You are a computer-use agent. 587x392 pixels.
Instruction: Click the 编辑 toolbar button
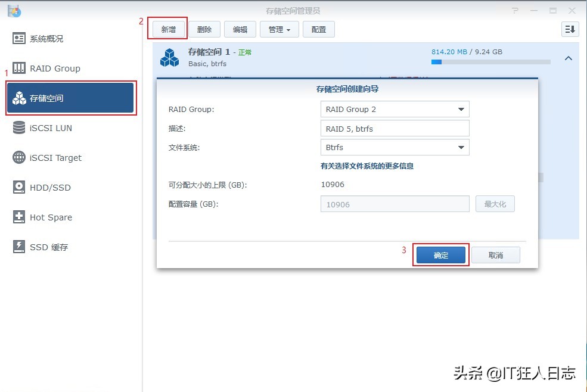click(x=240, y=29)
